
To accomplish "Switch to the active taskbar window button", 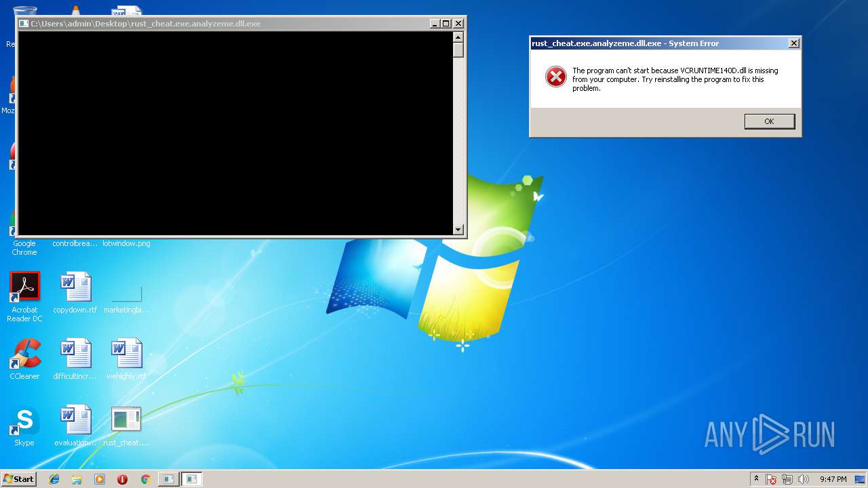I will [x=192, y=479].
